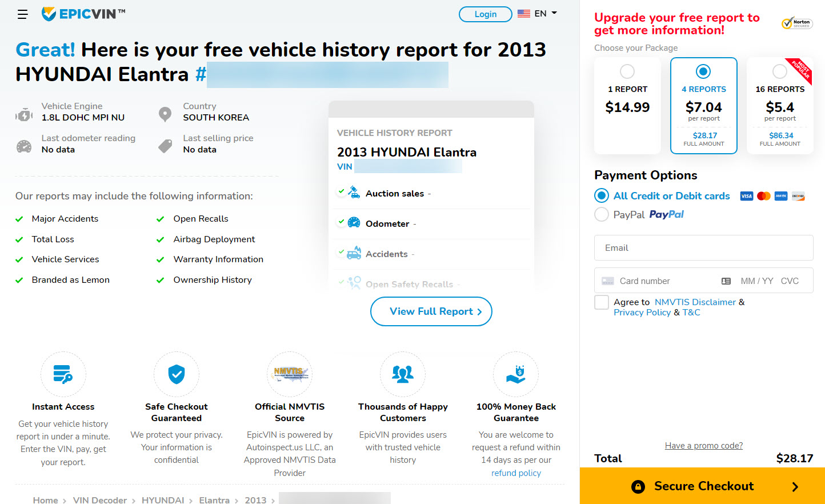This screenshot has height=504, width=825.
Task: Click the $86.34 full amount text
Action: (x=781, y=135)
